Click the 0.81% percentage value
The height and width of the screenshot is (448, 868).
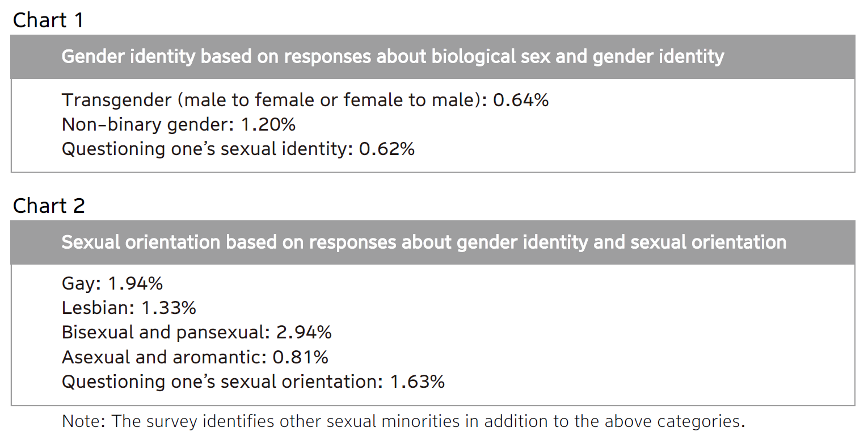[x=300, y=357]
